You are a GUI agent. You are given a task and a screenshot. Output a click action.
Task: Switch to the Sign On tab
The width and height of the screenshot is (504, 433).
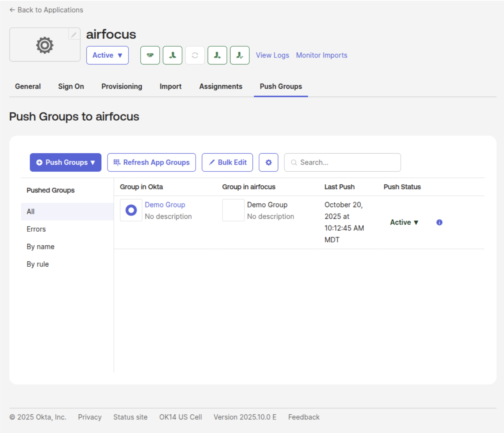point(71,87)
